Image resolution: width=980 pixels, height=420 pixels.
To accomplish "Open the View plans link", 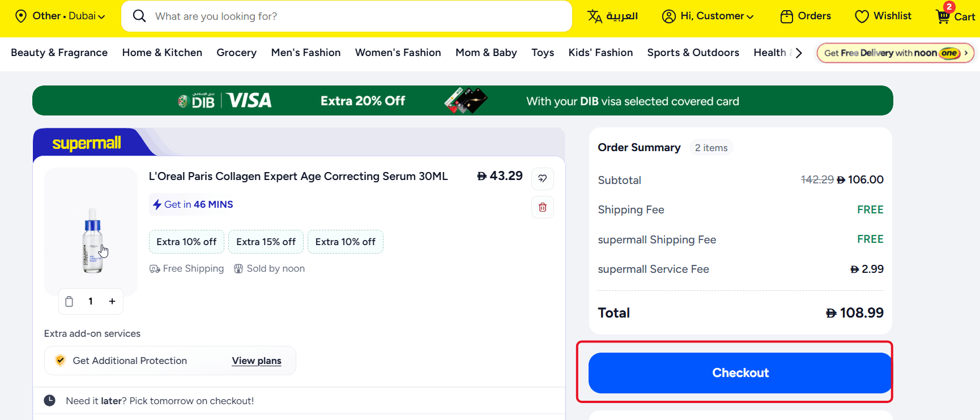I will tap(257, 361).
